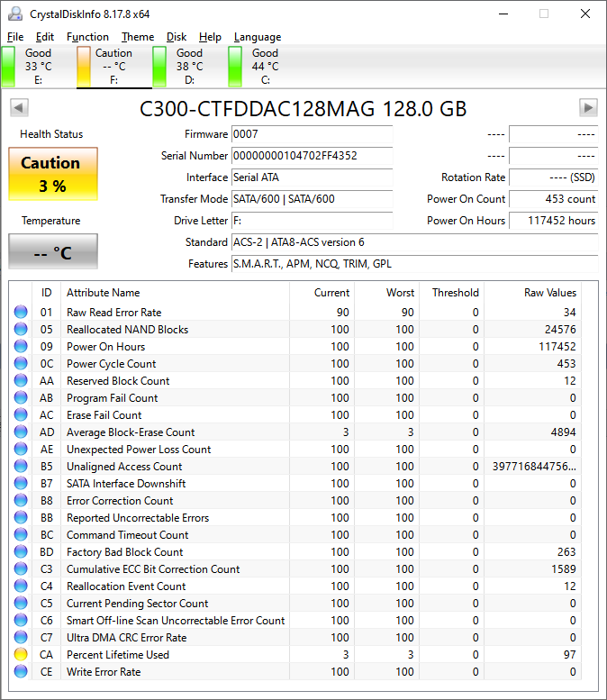Viewport: 607px width, 700px height.
Task: Open the Theme menu
Action: (138, 37)
